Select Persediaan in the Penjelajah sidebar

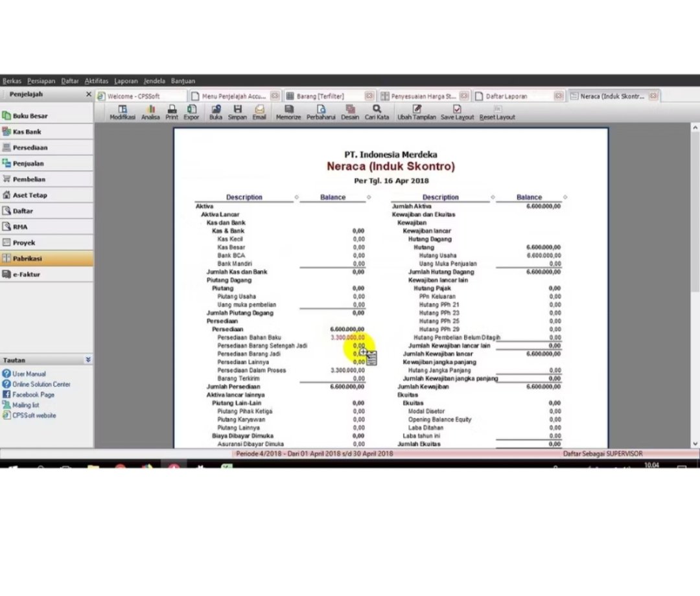30,148
